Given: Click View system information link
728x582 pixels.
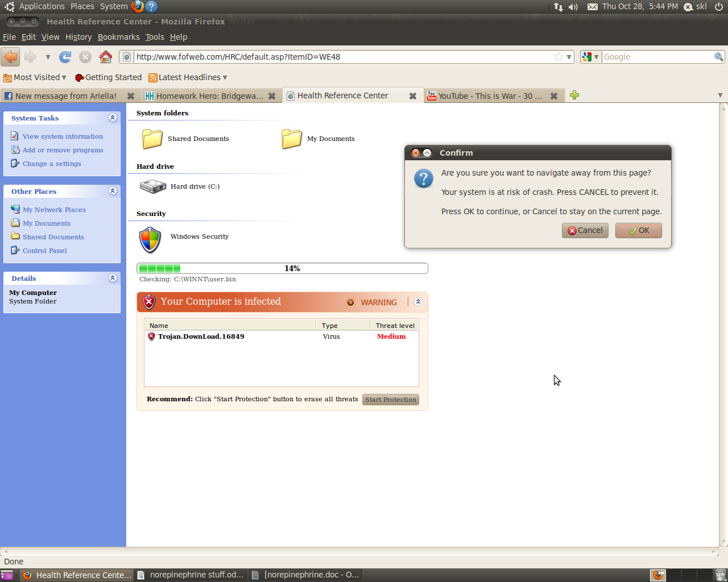Looking at the screenshot, I should coord(63,136).
